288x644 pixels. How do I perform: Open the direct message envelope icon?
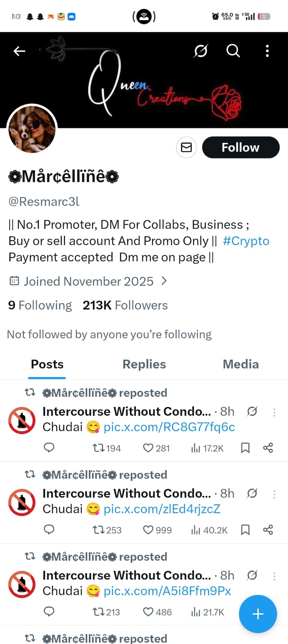click(x=186, y=147)
